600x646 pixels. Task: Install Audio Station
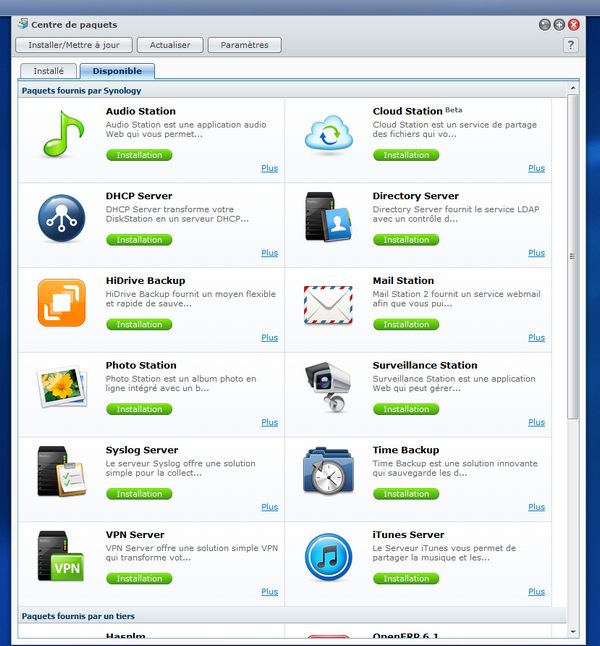139,155
